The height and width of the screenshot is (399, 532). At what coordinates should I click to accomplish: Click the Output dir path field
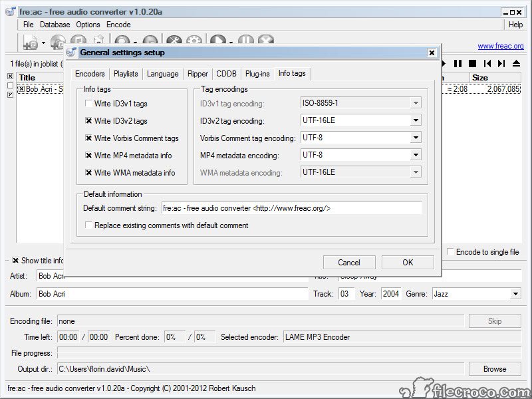coord(261,369)
